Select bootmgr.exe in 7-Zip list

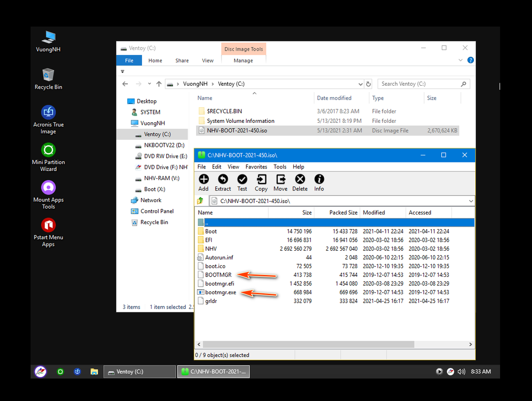(220, 292)
